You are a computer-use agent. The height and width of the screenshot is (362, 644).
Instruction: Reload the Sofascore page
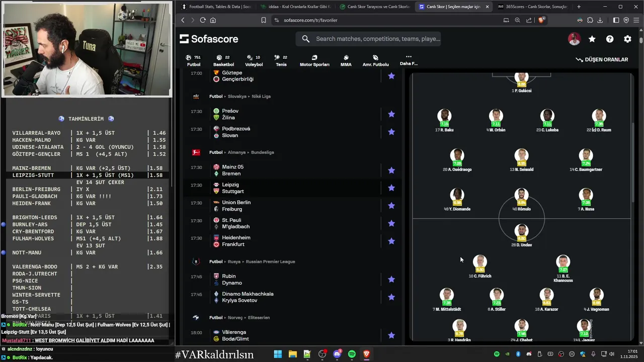click(x=203, y=20)
